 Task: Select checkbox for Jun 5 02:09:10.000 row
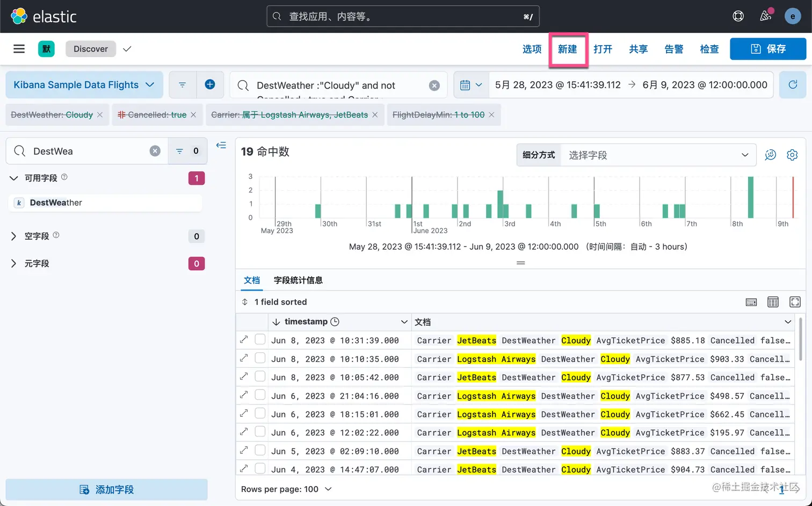click(x=260, y=450)
